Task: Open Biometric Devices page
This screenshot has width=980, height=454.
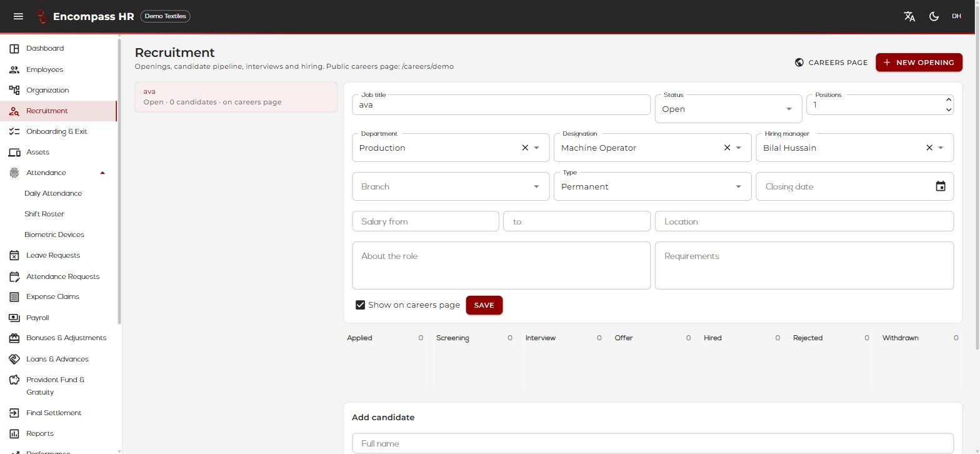Action: click(x=54, y=235)
